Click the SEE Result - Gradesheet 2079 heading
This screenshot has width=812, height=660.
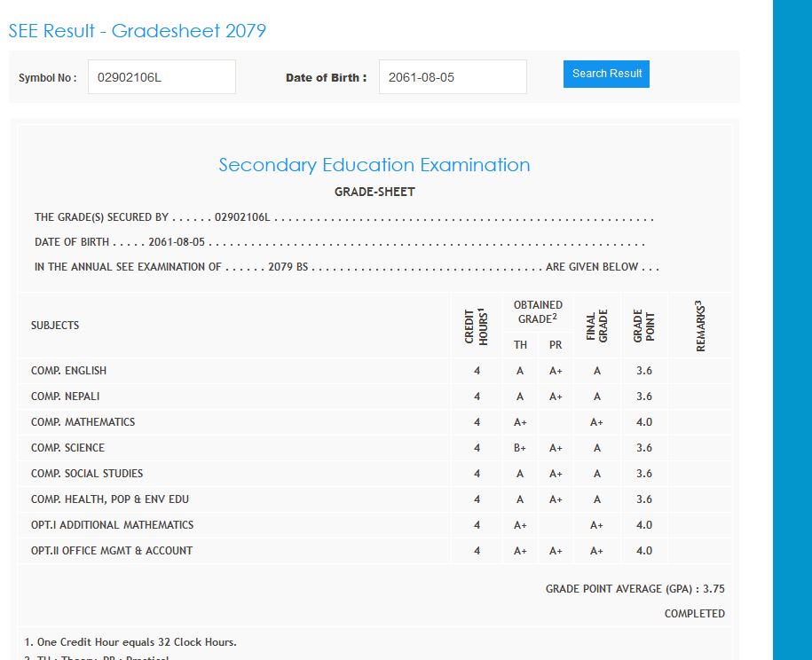point(138,31)
